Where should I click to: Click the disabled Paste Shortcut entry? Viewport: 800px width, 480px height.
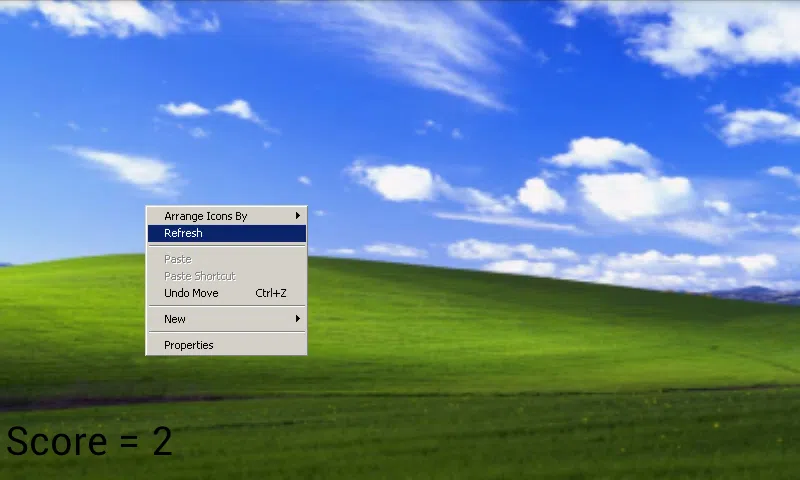click(227, 276)
